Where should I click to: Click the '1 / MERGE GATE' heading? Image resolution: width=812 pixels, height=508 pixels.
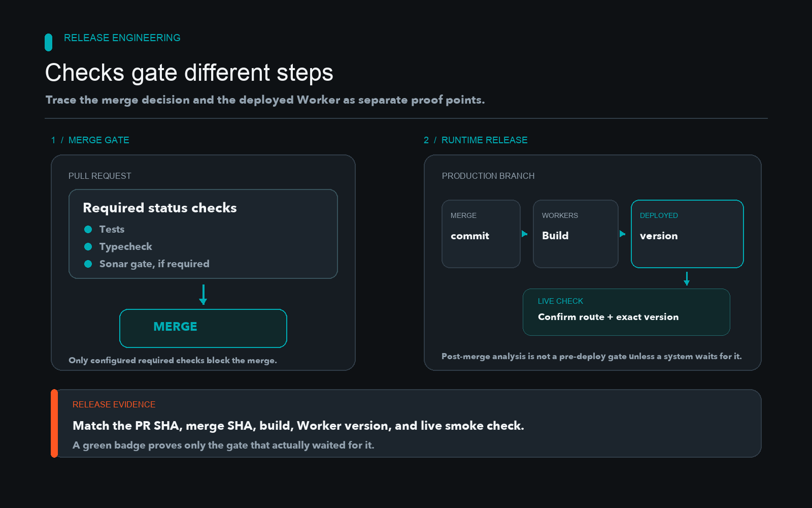point(90,140)
